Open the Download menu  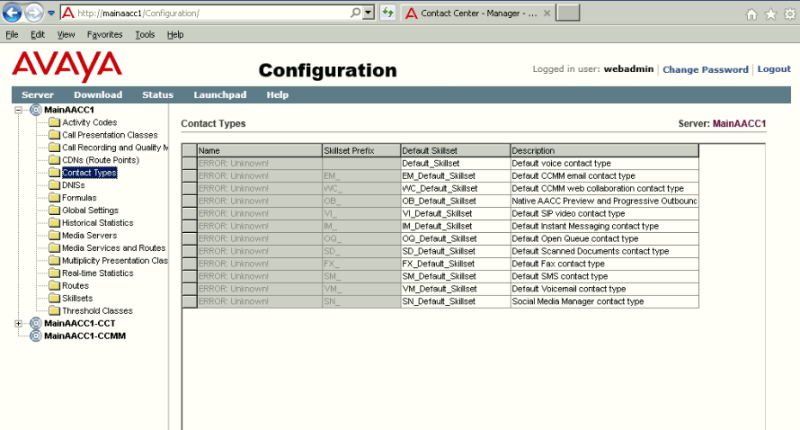click(x=98, y=95)
